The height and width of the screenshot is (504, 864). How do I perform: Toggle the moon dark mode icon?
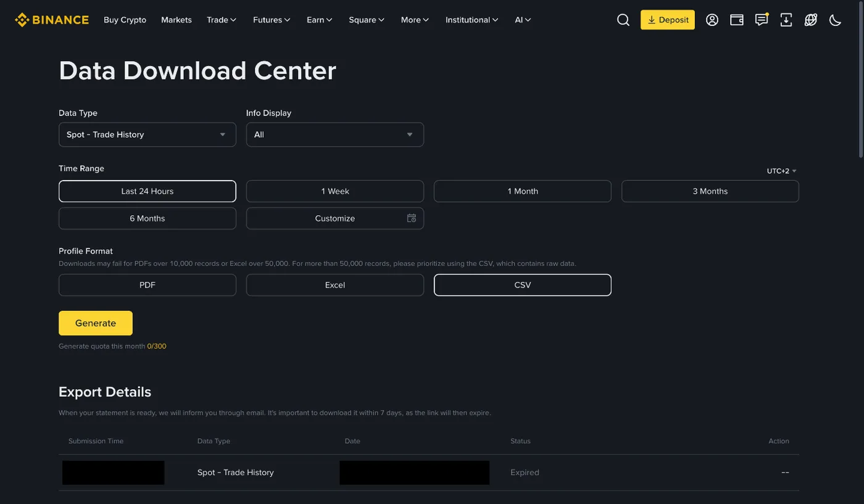pos(835,20)
